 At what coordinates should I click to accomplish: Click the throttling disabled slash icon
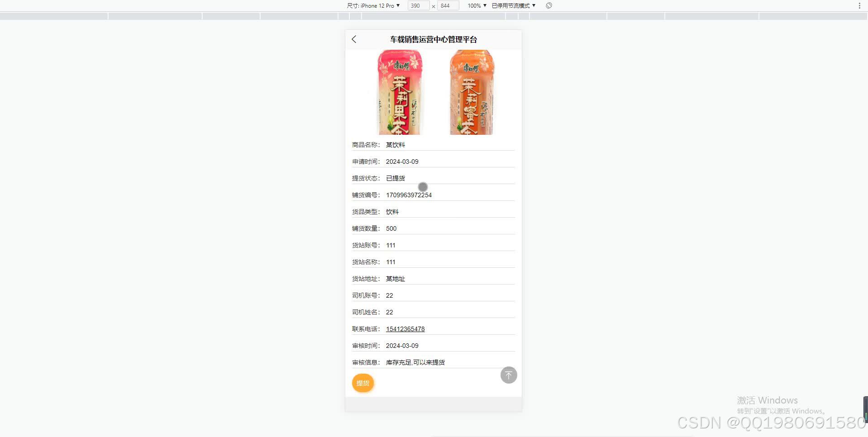548,5
